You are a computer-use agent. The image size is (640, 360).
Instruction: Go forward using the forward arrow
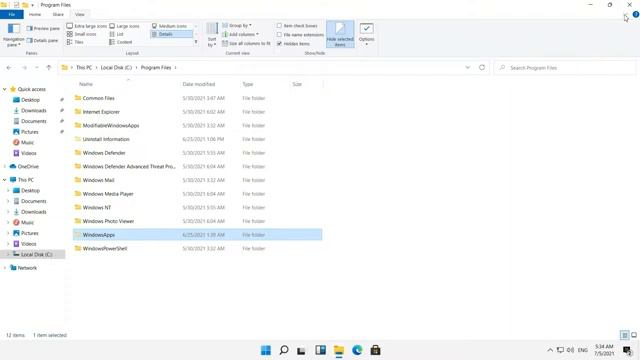coord(24,68)
